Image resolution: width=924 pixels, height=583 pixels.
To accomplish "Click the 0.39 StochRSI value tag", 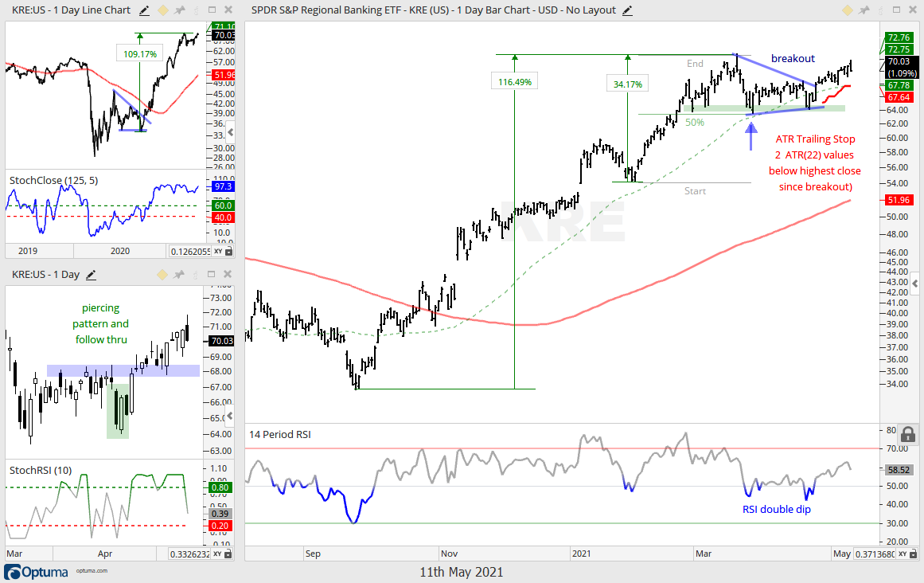I will pos(220,514).
